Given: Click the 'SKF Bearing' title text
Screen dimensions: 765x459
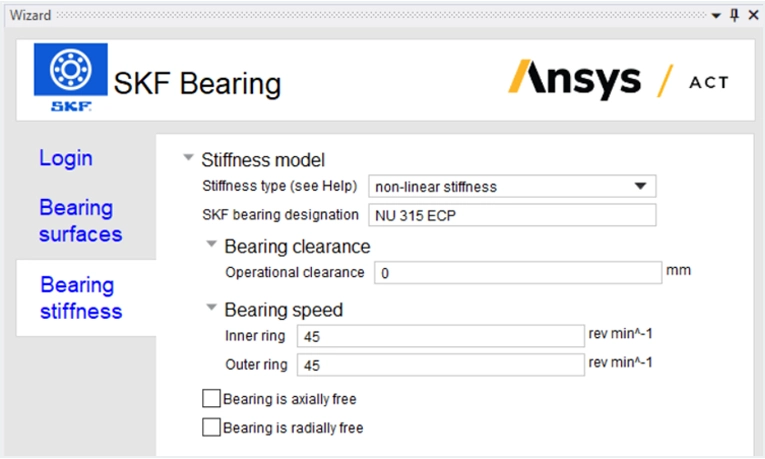Looking at the screenshot, I should [x=197, y=84].
